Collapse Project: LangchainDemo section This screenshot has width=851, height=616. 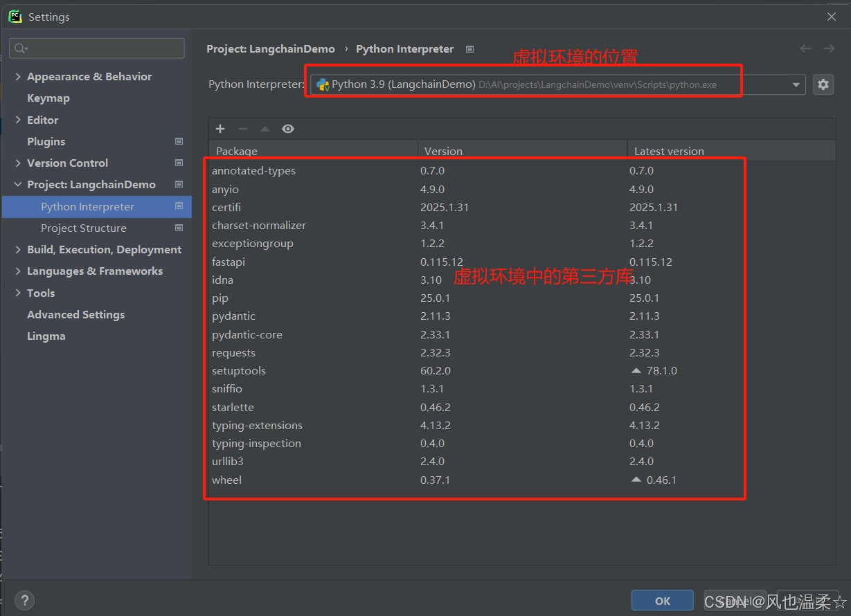(18, 185)
